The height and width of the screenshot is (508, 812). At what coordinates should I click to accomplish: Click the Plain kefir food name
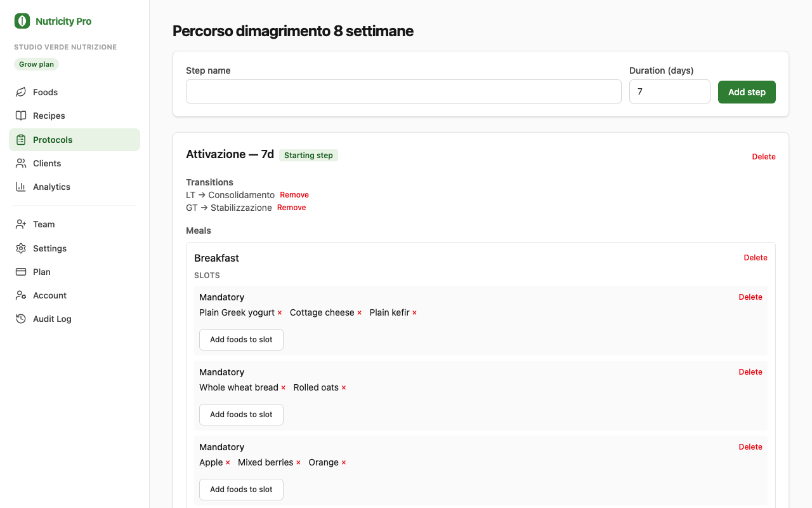coord(390,312)
